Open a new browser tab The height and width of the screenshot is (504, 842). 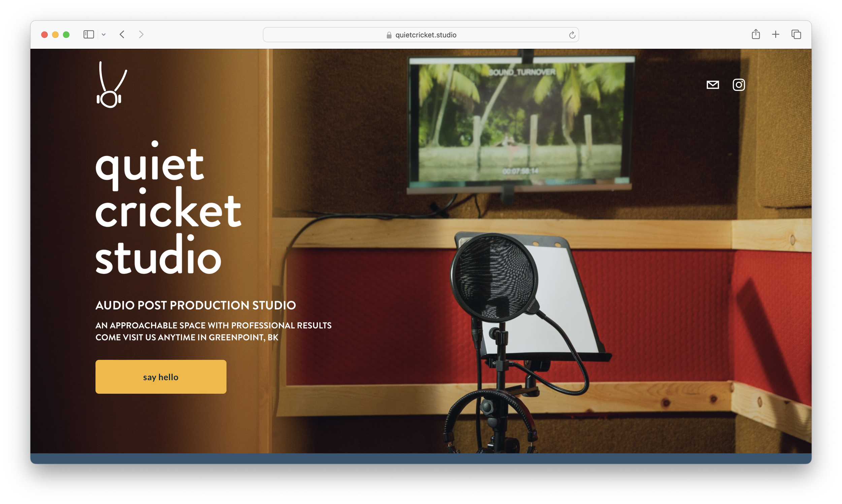pos(775,34)
